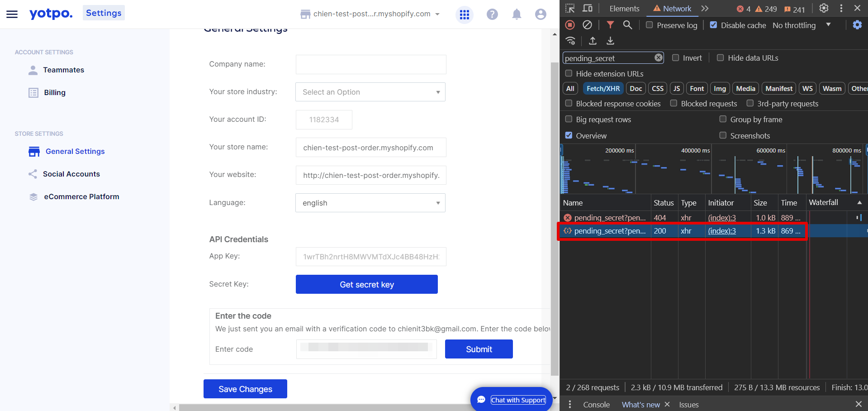Open network conditions wifi icon

pyautogui.click(x=571, y=41)
